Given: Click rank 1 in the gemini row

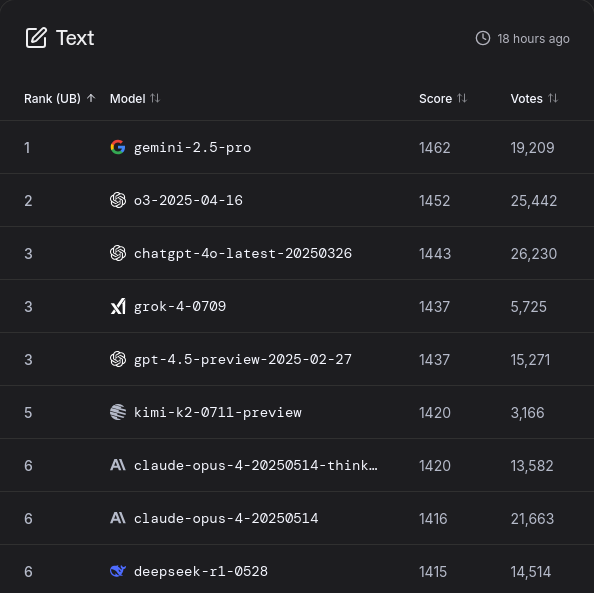Looking at the screenshot, I should click(x=27, y=148).
